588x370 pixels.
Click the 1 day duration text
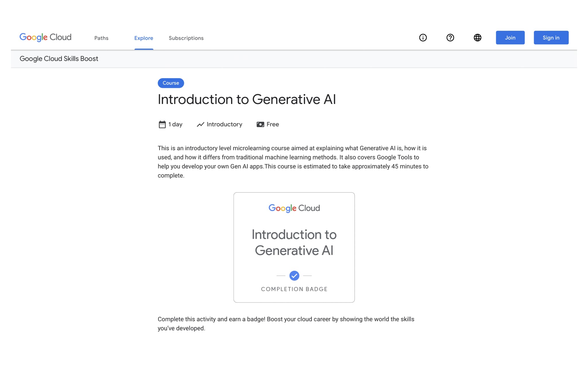coord(175,124)
